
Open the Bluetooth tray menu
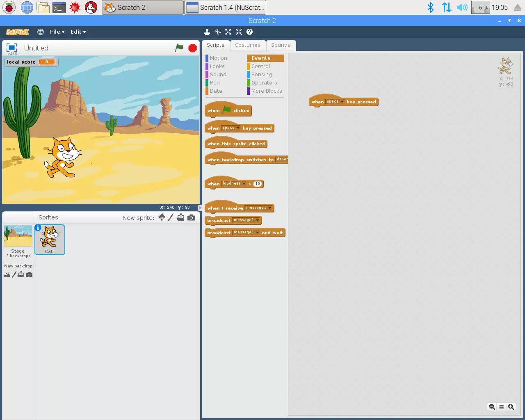[430, 7]
